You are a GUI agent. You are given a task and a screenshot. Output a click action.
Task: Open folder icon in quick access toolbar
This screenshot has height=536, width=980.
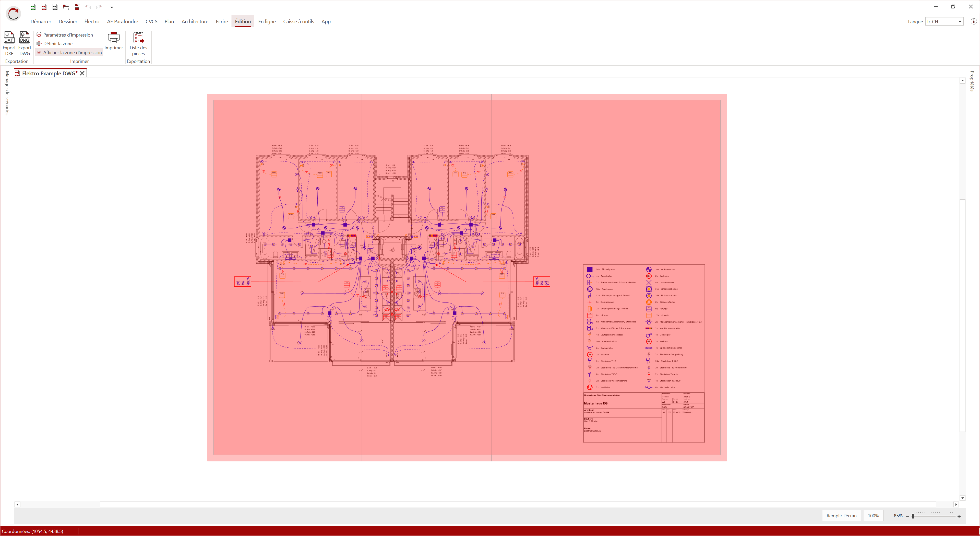(x=66, y=7)
